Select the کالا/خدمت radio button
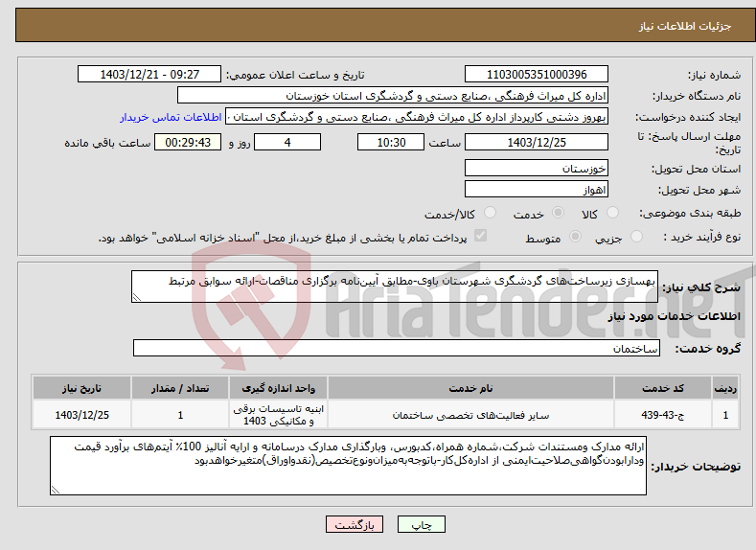The width and height of the screenshot is (756, 550). click(490, 213)
